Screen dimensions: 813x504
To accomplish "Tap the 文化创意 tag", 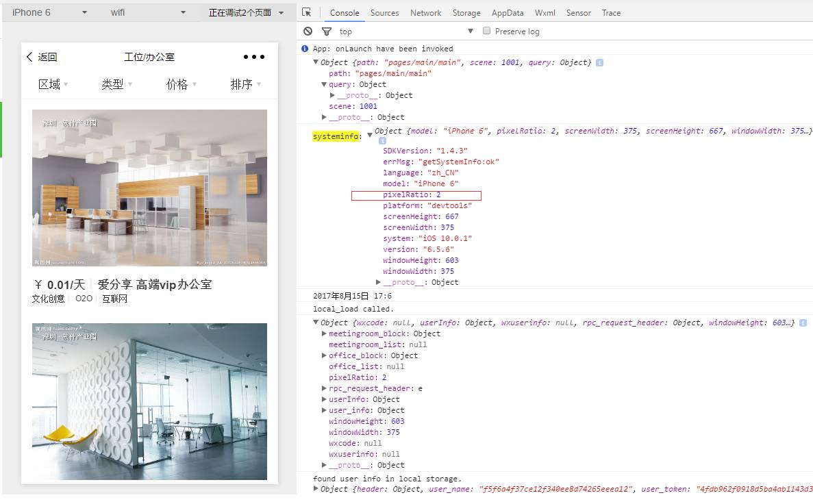I will [48, 299].
